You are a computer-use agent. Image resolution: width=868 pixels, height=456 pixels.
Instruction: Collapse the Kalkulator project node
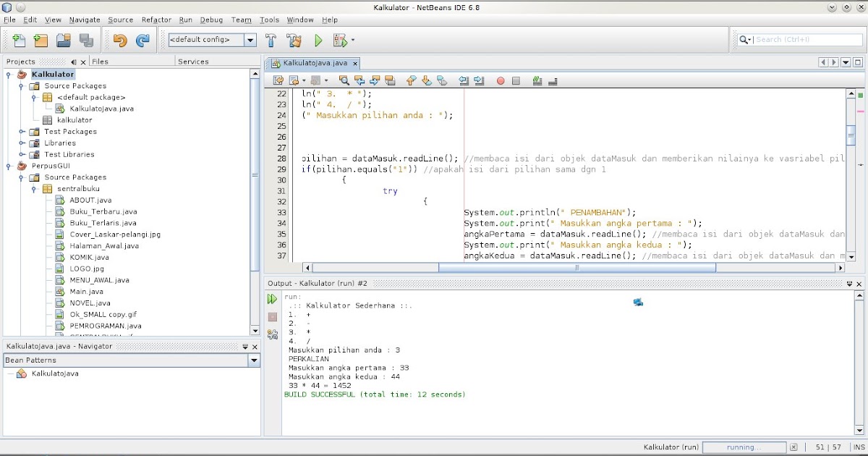click(9, 75)
